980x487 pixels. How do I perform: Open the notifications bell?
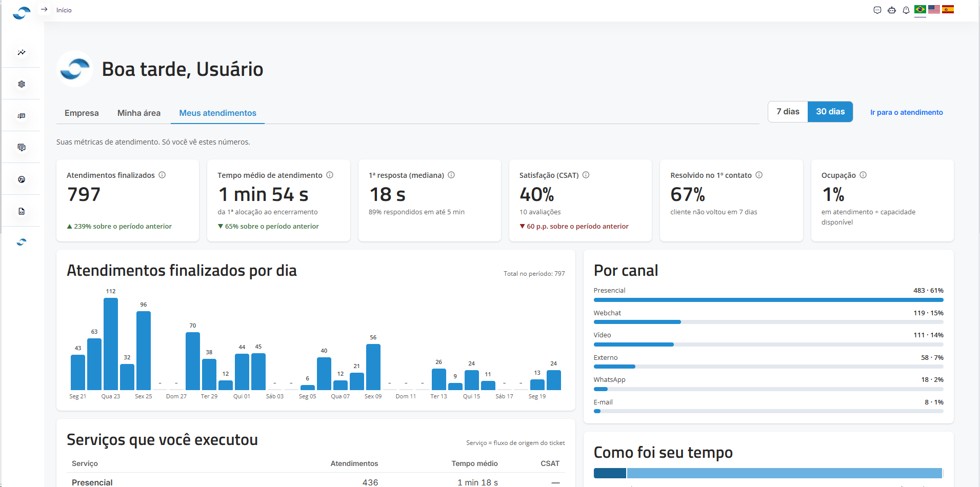[906, 10]
